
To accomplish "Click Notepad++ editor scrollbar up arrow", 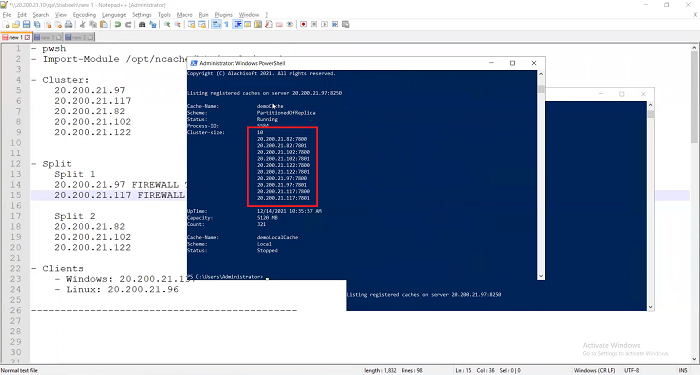I will click(695, 47).
